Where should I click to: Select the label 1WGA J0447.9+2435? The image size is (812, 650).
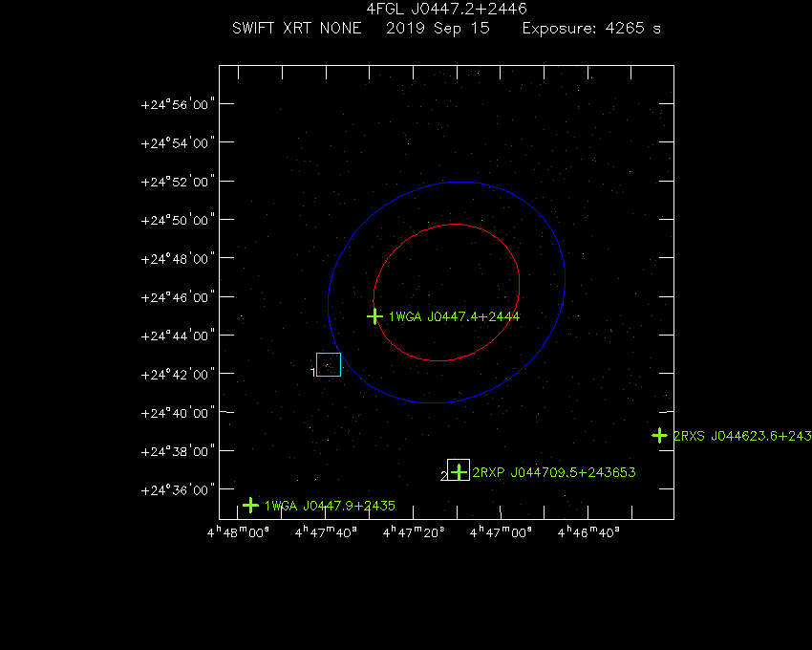click(x=330, y=506)
